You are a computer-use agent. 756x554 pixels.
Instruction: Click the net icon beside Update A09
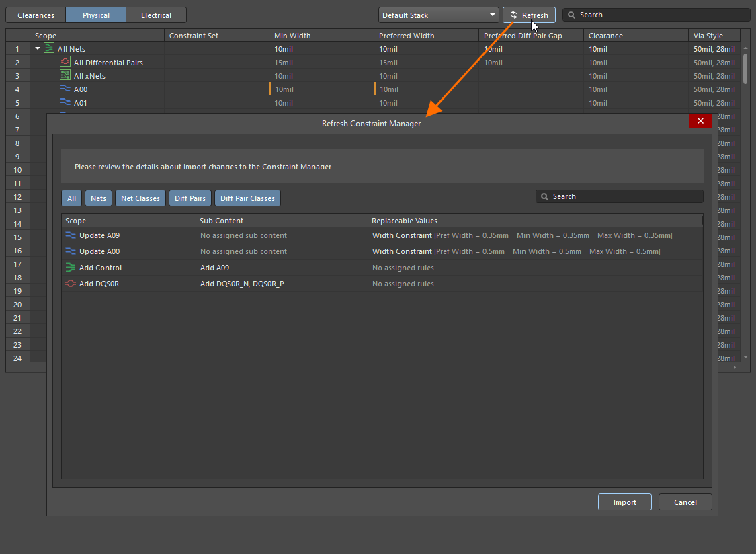(x=70, y=235)
